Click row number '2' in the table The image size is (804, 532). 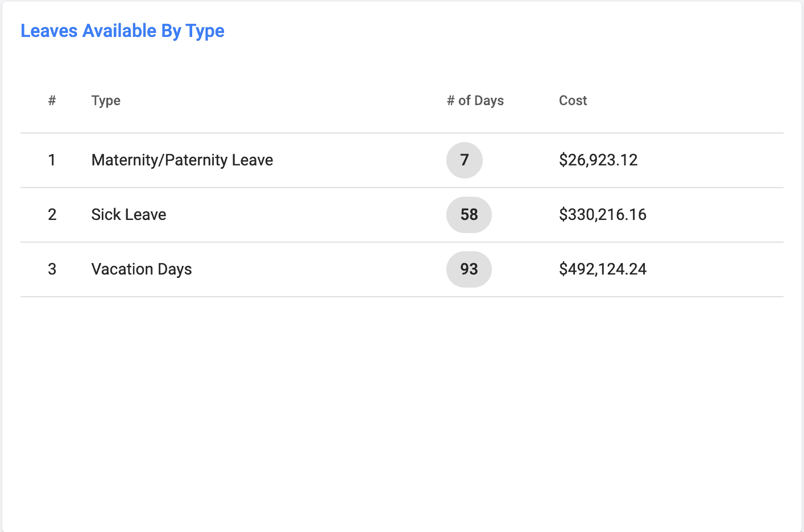click(52, 215)
